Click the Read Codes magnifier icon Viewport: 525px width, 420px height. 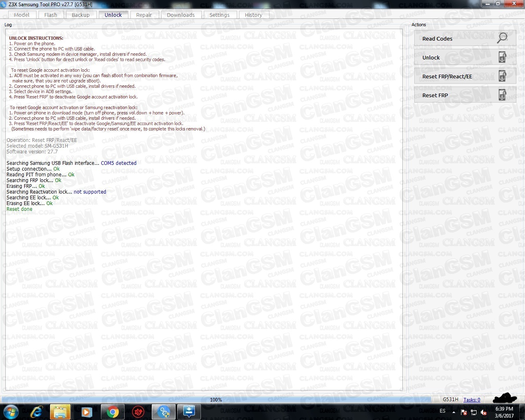[502, 38]
